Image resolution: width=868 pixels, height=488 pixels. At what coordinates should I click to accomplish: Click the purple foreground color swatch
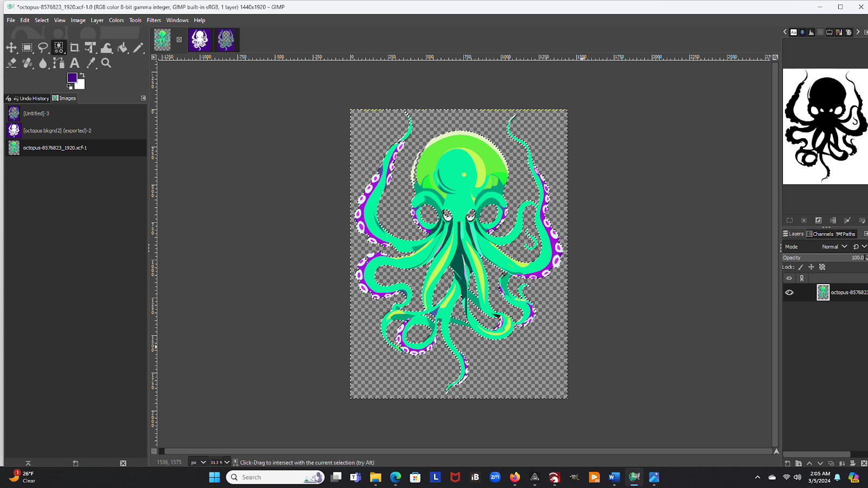[x=72, y=78]
